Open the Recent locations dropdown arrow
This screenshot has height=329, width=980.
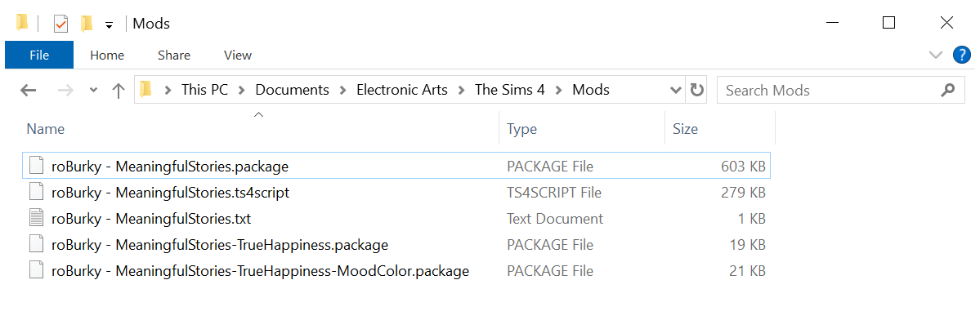click(93, 91)
